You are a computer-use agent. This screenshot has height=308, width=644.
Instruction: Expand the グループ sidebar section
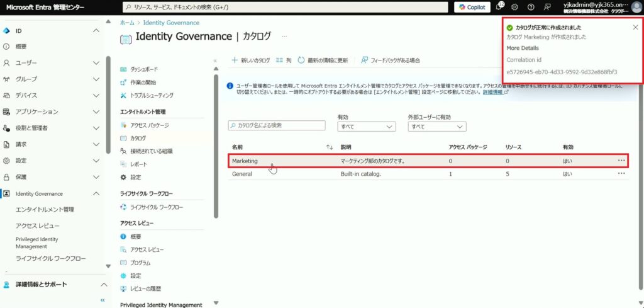(96, 79)
